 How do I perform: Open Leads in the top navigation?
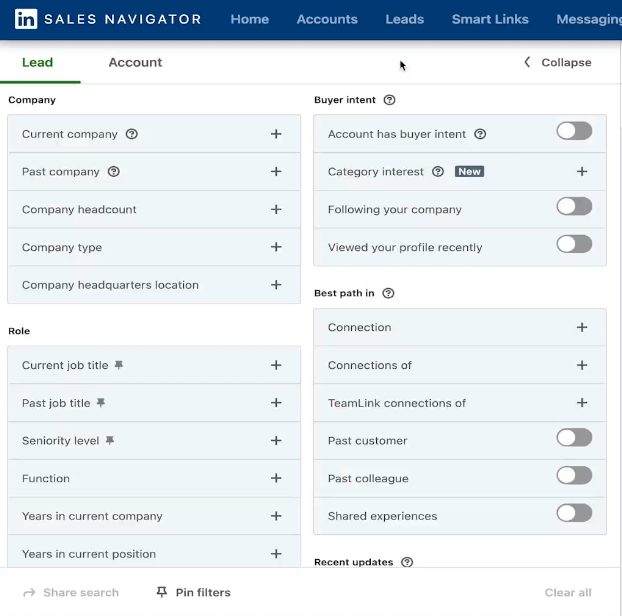405,19
